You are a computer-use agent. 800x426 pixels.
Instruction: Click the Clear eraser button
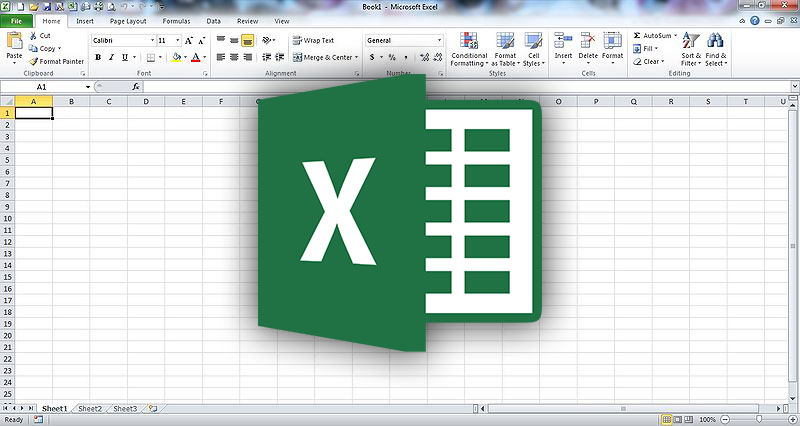(x=648, y=61)
